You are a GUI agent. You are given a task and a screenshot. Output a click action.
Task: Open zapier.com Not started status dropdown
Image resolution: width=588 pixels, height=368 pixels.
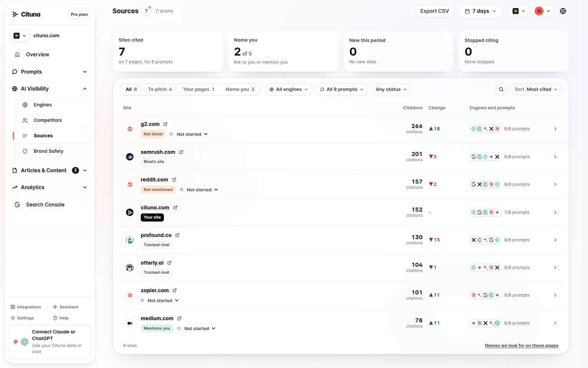[160, 301]
